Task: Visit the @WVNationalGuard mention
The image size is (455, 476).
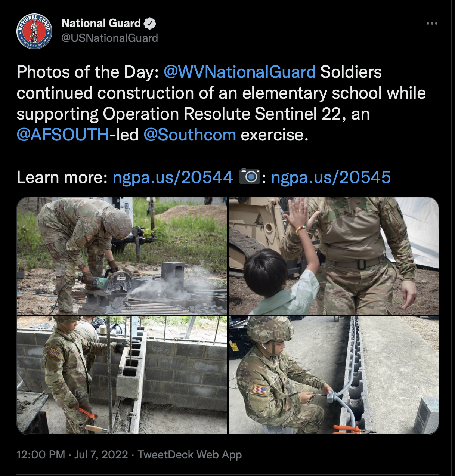Action: (239, 72)
